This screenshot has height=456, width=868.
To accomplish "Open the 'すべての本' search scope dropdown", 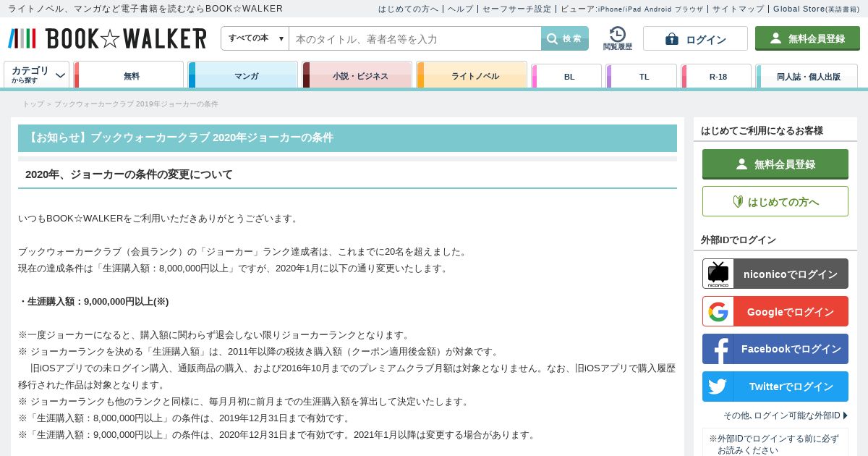I will click(255, 38).
